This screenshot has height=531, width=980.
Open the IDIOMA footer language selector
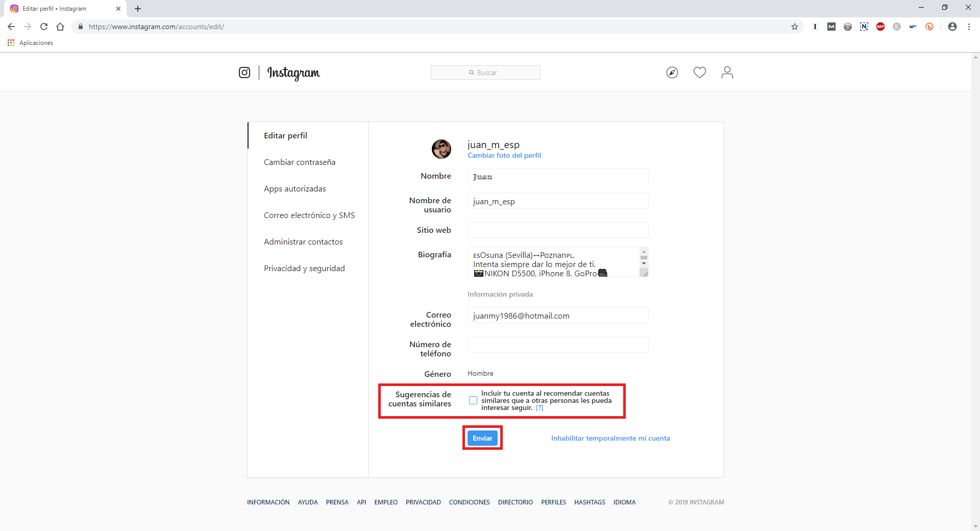coord(624,502)
